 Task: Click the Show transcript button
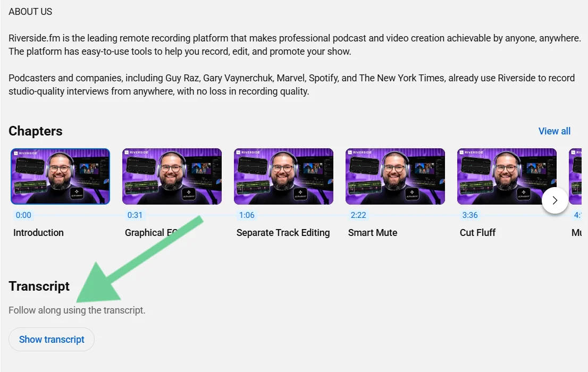(52, 340)
